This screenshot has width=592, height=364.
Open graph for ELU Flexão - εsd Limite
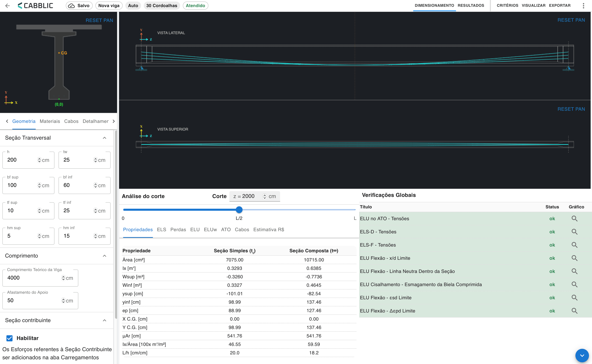pos(574,298)
